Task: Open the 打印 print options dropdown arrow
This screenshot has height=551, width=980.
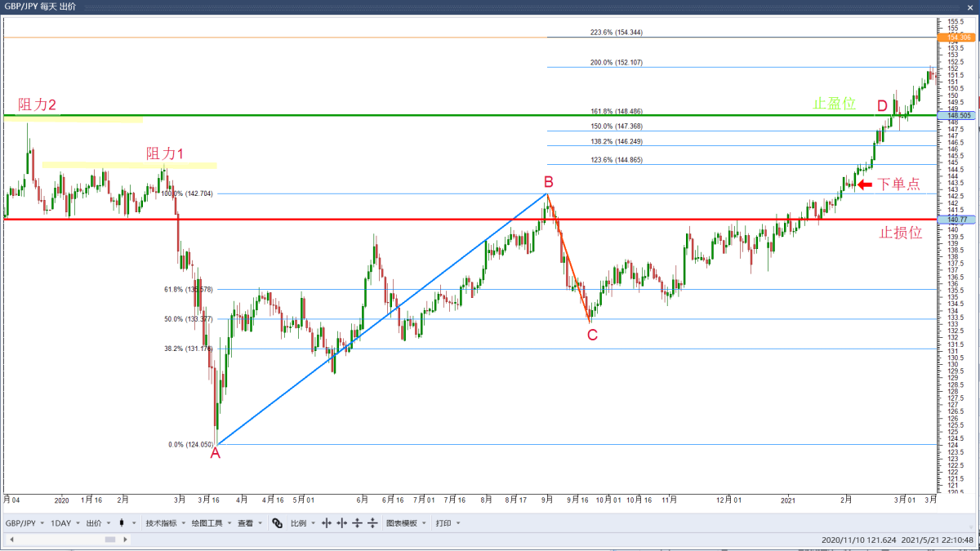Action: tap(457, 523)
